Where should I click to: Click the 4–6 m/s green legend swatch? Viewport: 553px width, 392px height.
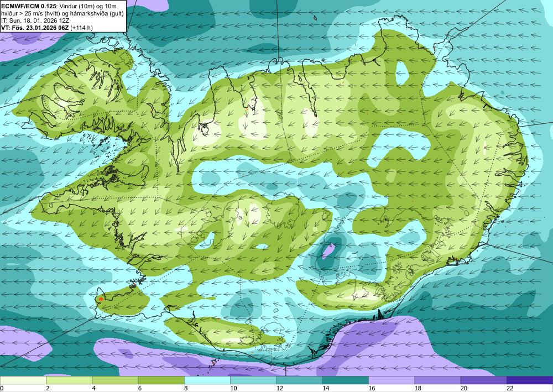click(115, 380)
